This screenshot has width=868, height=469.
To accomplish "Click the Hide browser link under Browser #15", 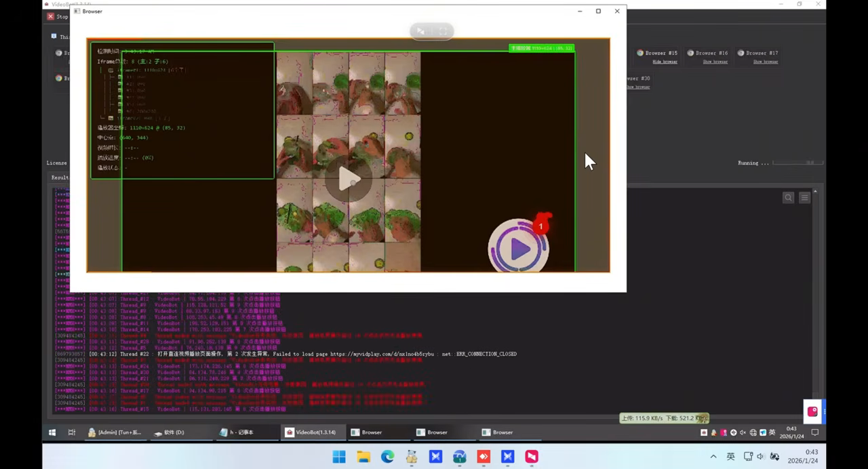I will tap(665, 62).
